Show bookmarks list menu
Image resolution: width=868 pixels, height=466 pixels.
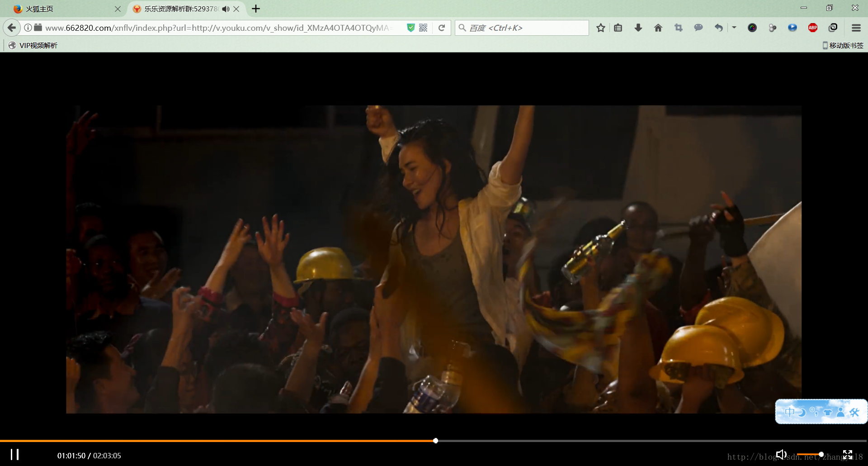(618, 28)
